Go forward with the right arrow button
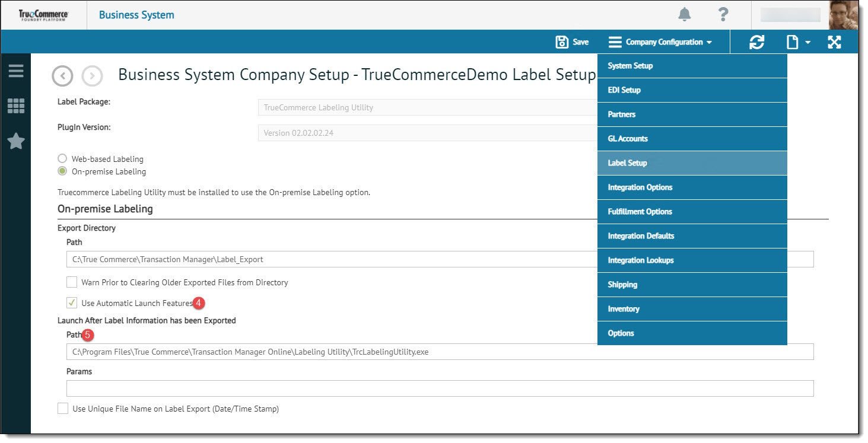This screenshot has height=443, width=868. pos(92,76)
